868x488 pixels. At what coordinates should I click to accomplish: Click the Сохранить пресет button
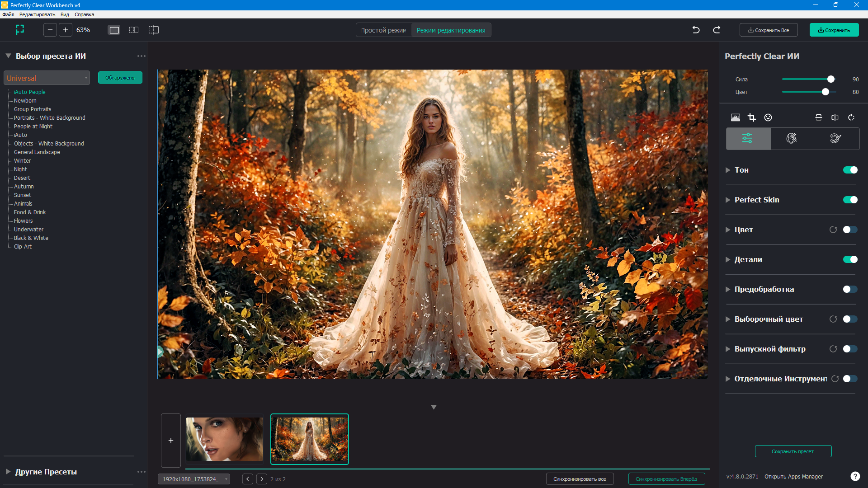point(793,451)
